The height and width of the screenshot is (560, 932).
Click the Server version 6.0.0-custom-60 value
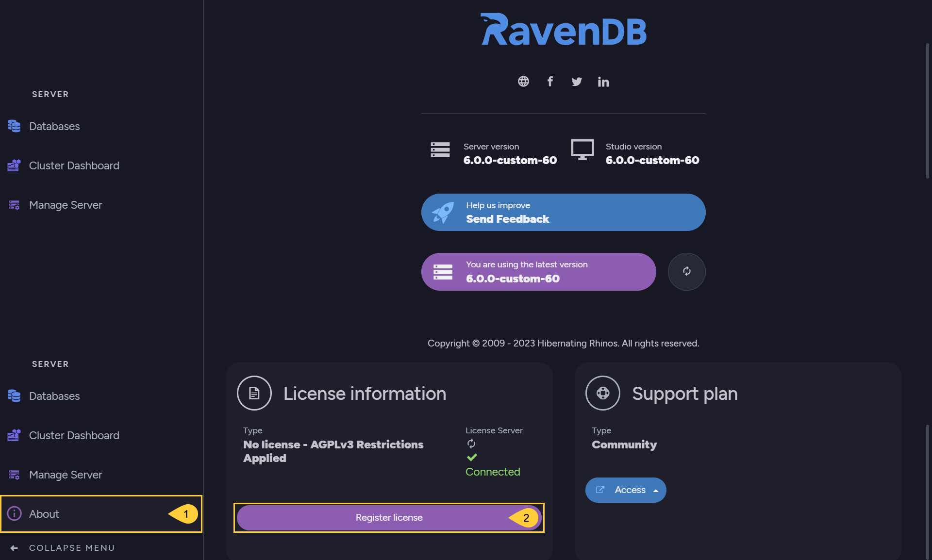pos(510,160)
